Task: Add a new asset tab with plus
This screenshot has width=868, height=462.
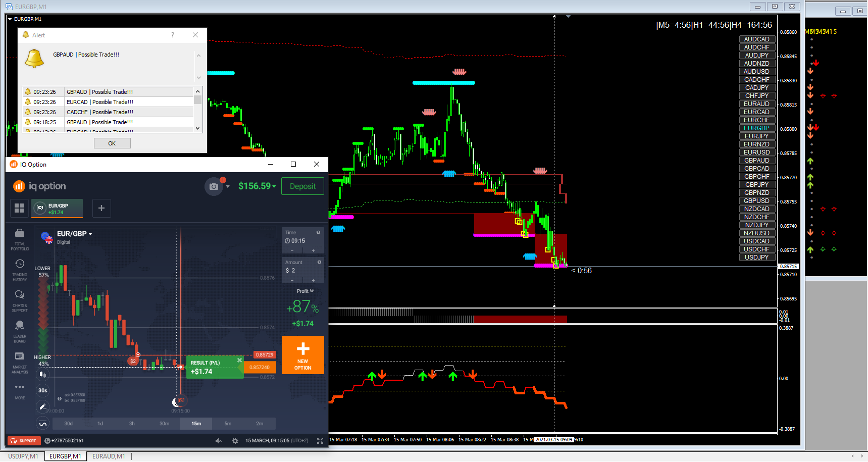Action: 101,208
